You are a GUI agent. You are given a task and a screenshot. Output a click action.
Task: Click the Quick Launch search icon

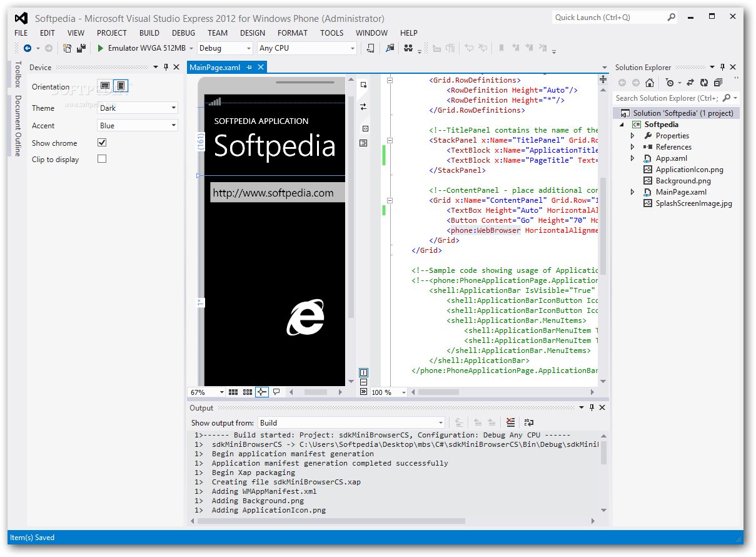tap(670, 18)
